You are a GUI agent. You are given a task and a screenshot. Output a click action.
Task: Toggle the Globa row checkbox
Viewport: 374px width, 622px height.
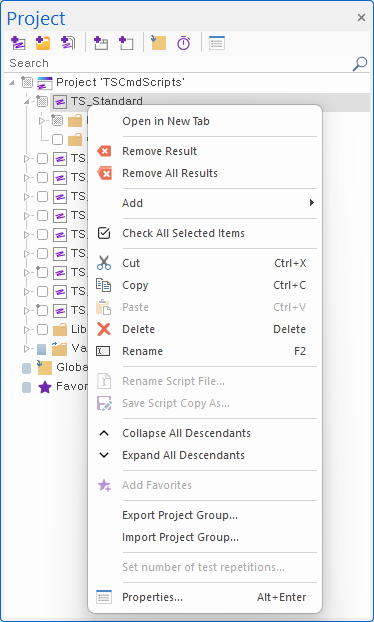[27, 369]
